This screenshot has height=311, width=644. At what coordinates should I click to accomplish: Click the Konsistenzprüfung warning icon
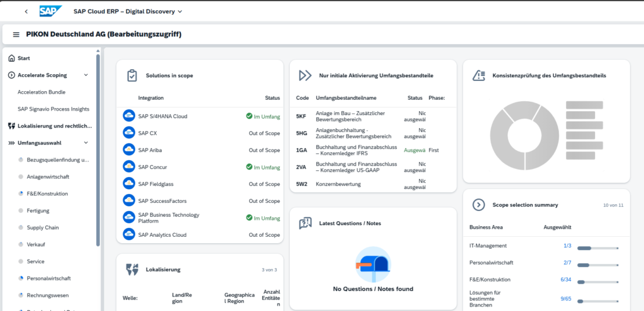pyautogui.click(x=479, y=75)
